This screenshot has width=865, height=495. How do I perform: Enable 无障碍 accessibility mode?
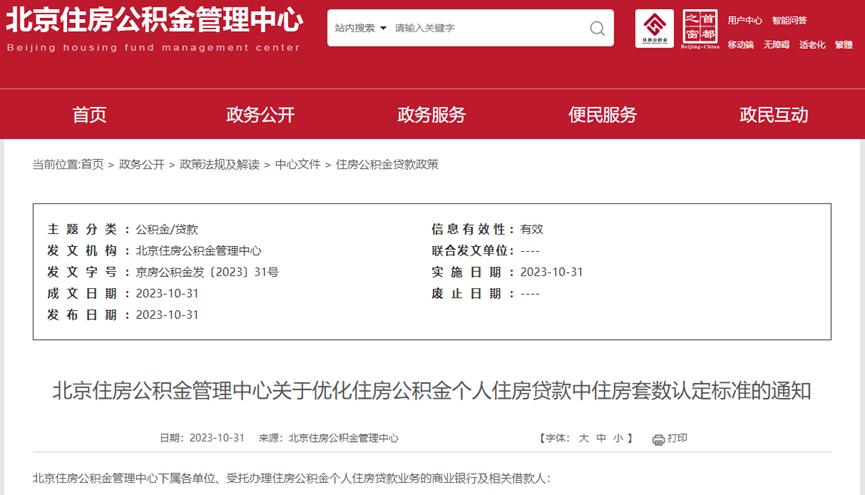click(x=776, y=45)
